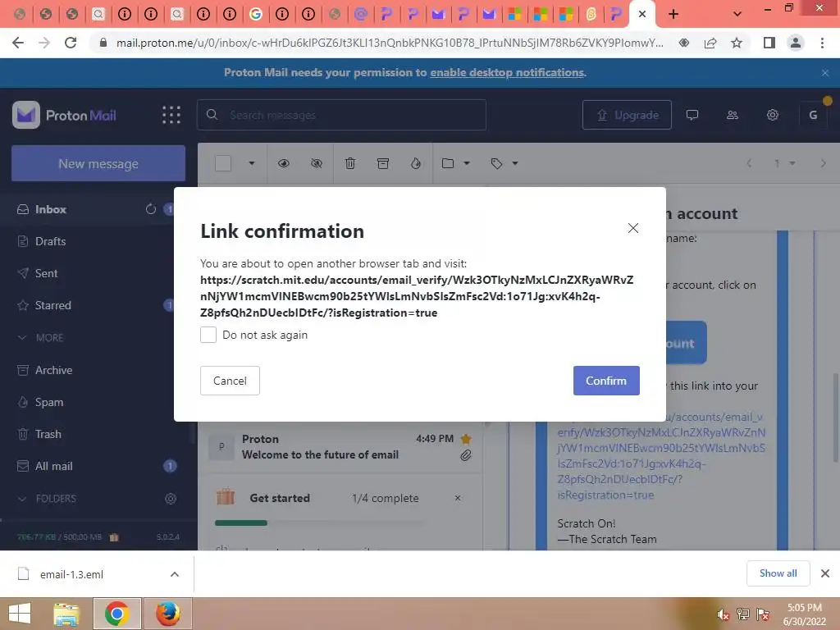This screenshot has width=840, height=630.
Task: Open the Chrome three-dot menu
Action: [822, 43]
